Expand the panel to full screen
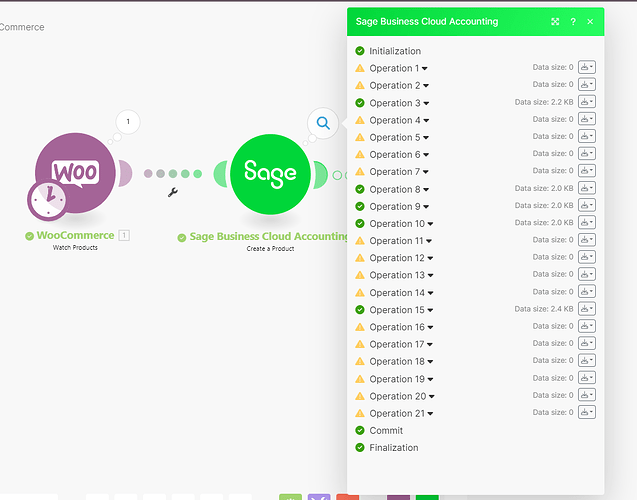Screen dimensions: 637x500 pos(555,22)
